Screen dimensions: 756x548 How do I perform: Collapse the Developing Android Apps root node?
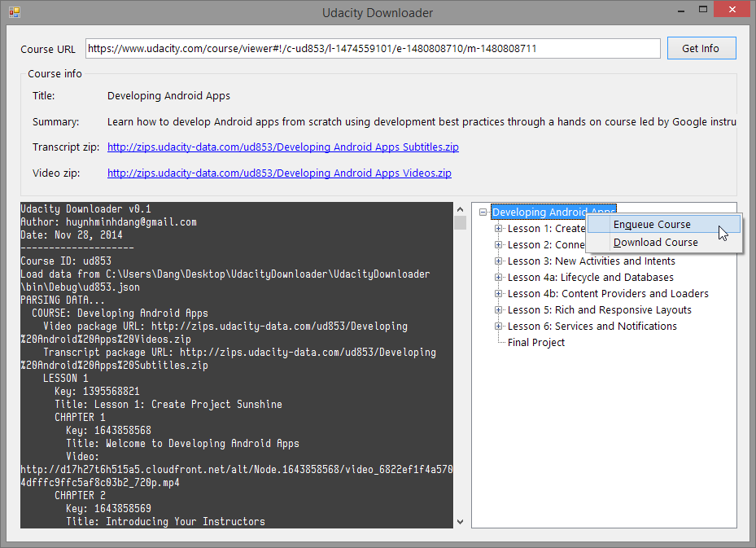483,213
